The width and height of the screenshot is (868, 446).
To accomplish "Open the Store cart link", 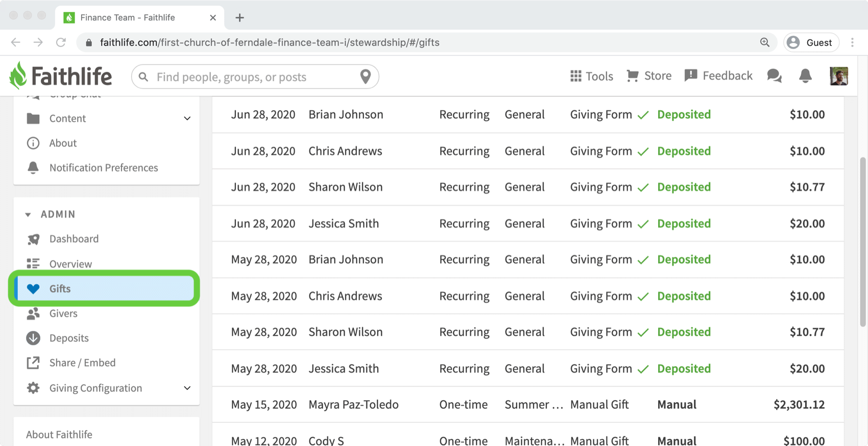I will point(648,76).
